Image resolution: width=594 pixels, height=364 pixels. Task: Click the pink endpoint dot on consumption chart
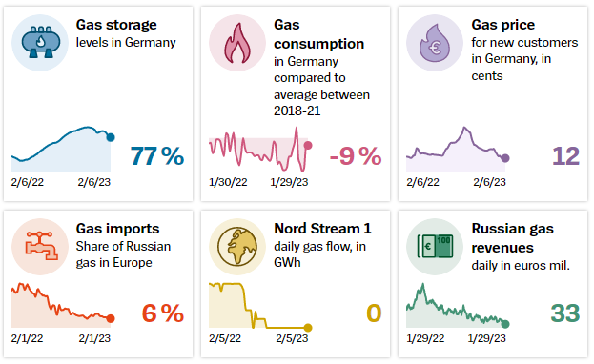click(308, 145)
